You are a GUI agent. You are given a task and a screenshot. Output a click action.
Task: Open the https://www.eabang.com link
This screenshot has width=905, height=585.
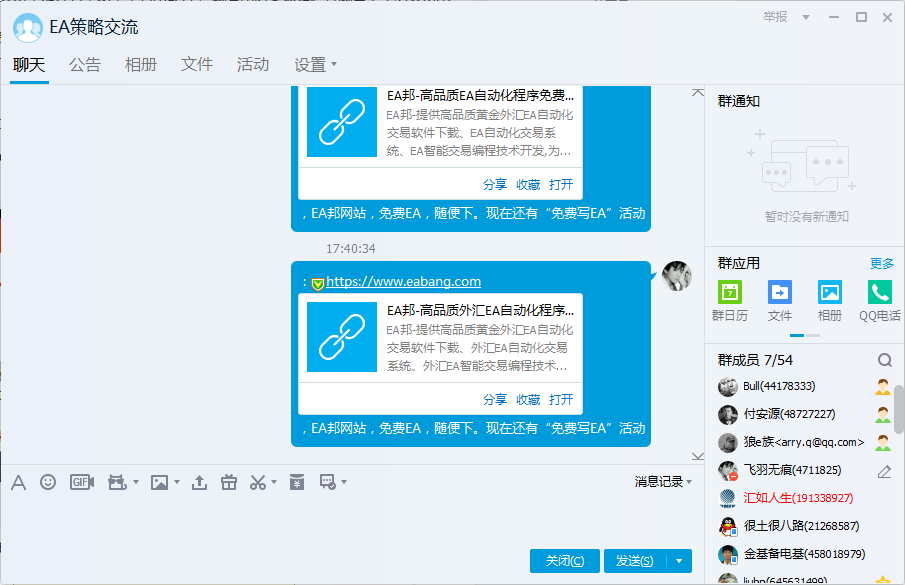tap(403, 282)
